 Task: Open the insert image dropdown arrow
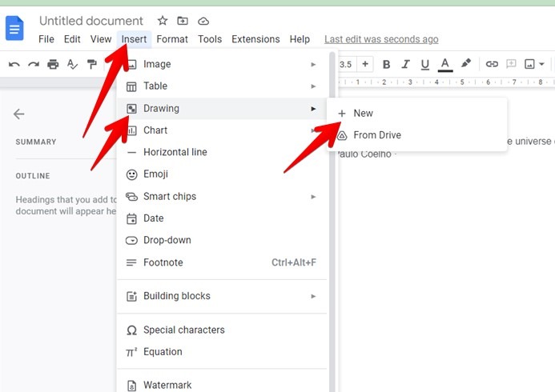click(x=541, y=64)
